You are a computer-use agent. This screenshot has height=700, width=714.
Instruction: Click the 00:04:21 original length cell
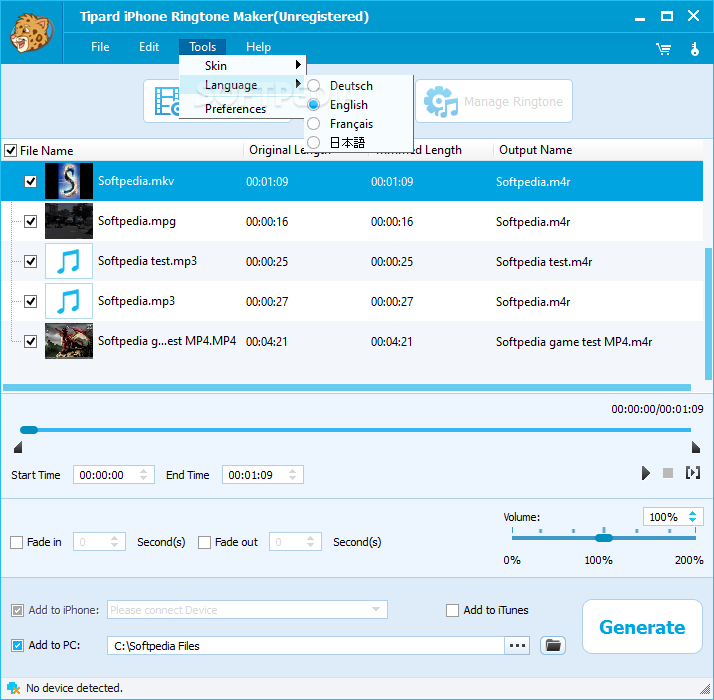point(267,342)
